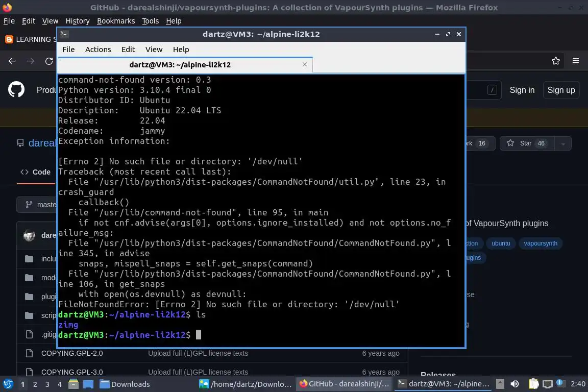Screen dimensions: 588x392
Task: Switch to workspace 1 on the taskbar
Action: click(22, 384)
